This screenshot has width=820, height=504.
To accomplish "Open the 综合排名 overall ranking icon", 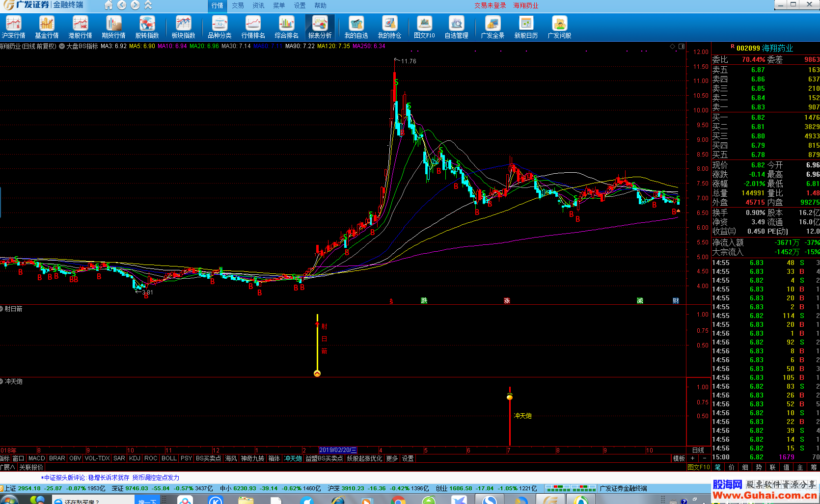I will pyautogui.click(x=286, y=27).
